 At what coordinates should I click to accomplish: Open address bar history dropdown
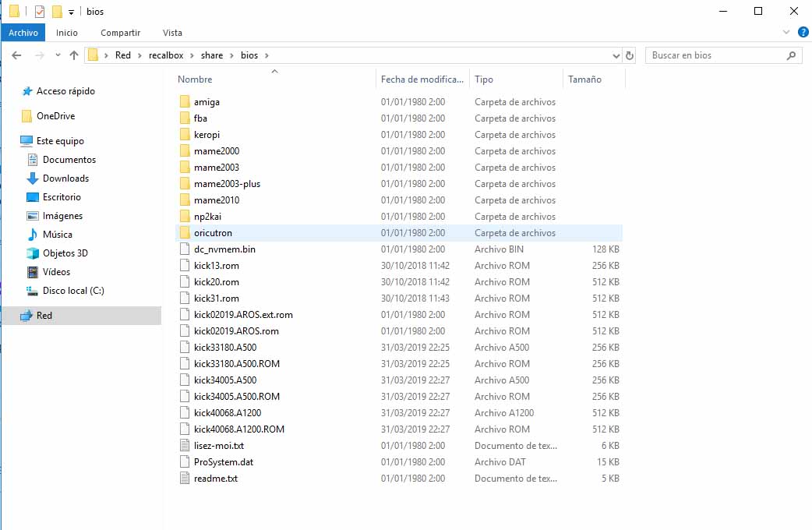pos(616,55)
